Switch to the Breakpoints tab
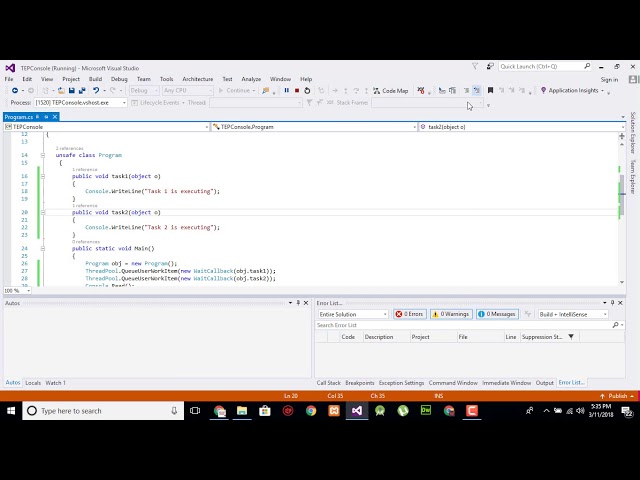The height and width of the screenshot is (480, 640). click(x=360, y=383)
